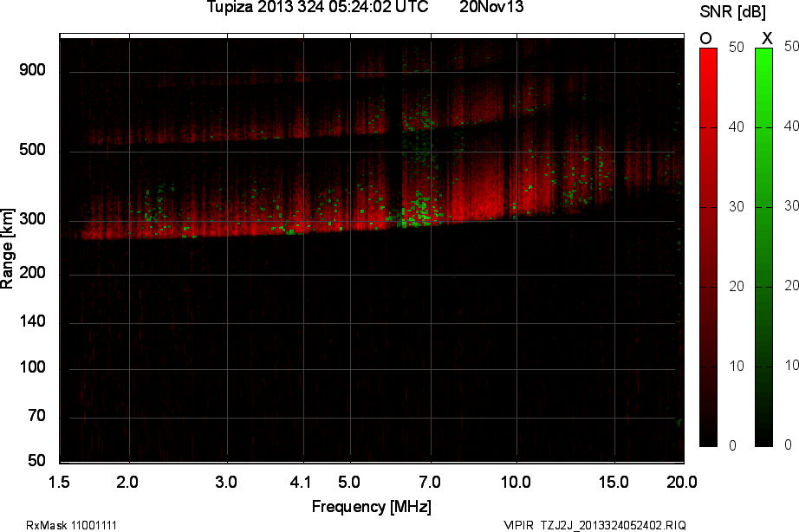This screenshot has height=532, width=799.
Task: Click the frequency tick label '4.1'
Action: click(300, 482)
